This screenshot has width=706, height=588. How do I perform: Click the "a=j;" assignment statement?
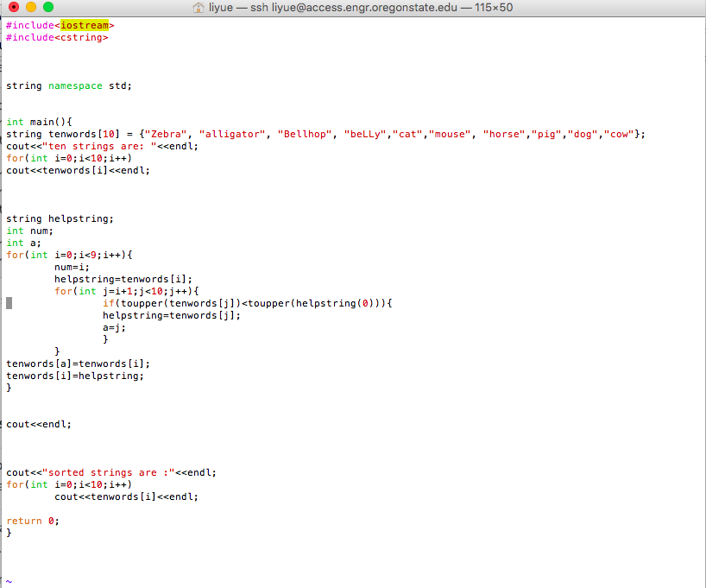[114, 327]
